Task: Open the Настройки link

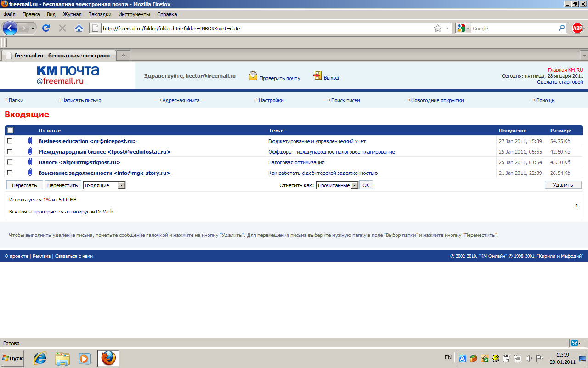Action: coord(271,100)
